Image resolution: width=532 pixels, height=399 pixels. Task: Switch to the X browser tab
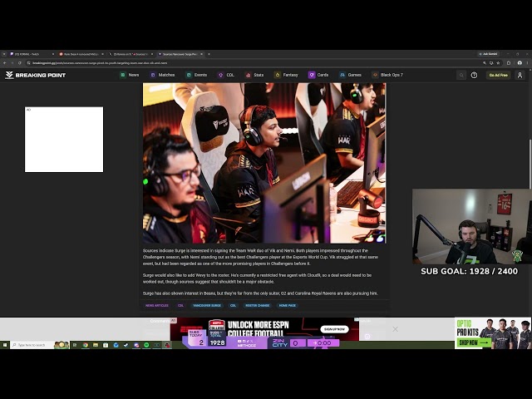[x=131, y=54]
